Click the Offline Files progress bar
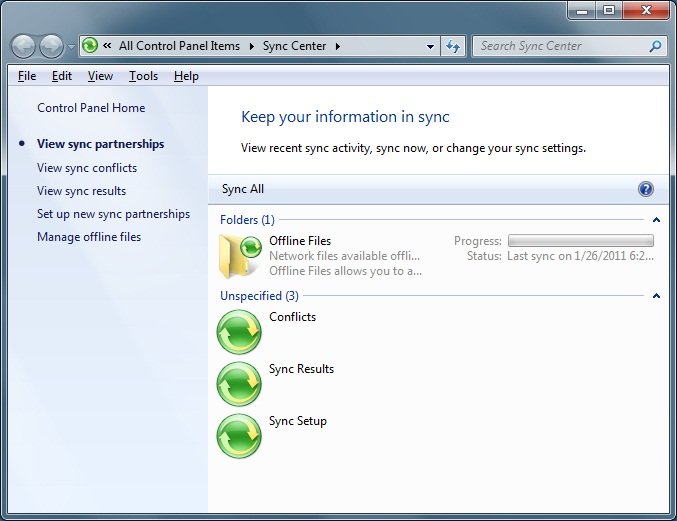Viewport: 677px width, 521px height. pyautogui.click(x=580, y=241)
